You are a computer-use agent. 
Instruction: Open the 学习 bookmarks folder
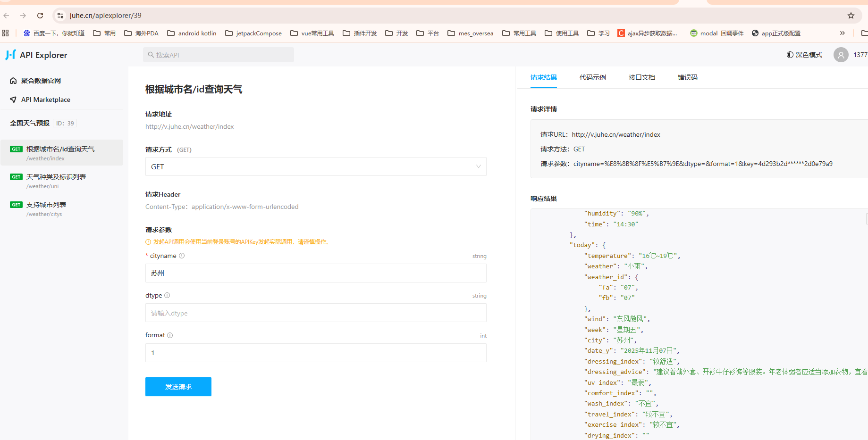(598, 33)
